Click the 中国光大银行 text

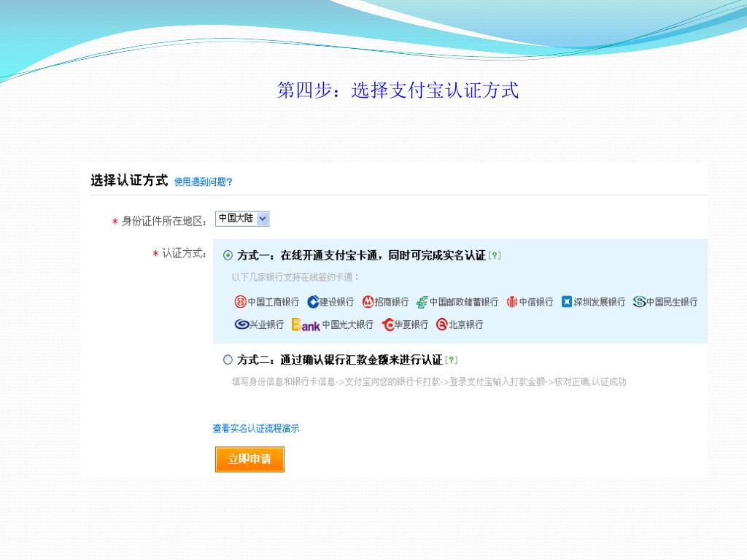[348, 324]
